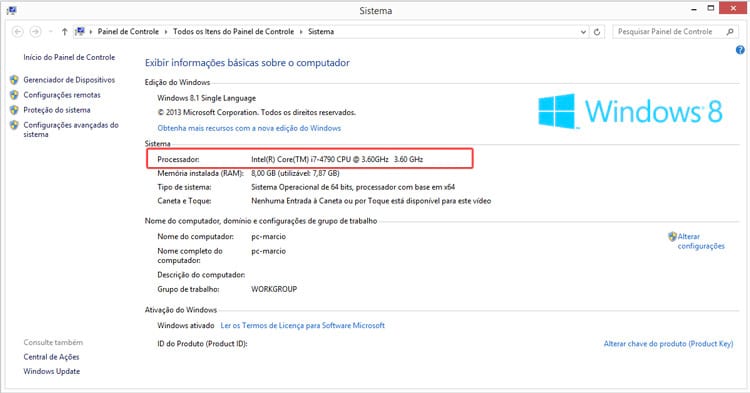This screenshot has height=393, width=750.
Task: Click the text Windows 8.1 Single Language
Action: click(207, 98)
